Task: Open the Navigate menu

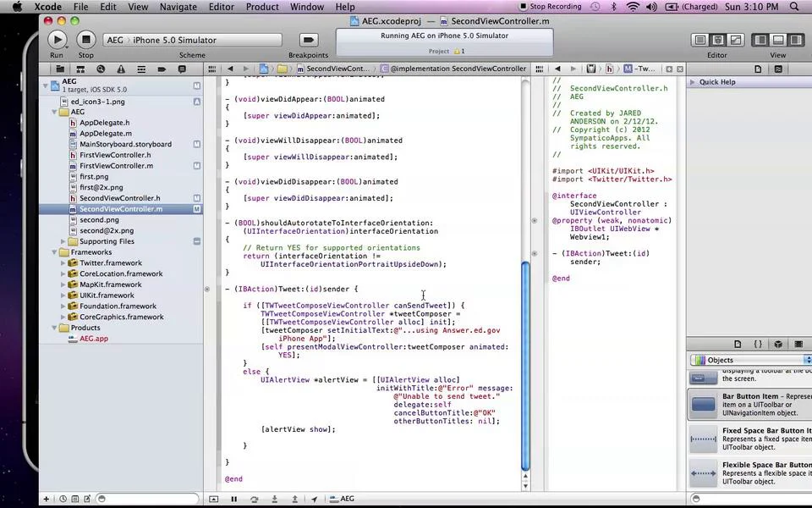Action: (178, 7)
